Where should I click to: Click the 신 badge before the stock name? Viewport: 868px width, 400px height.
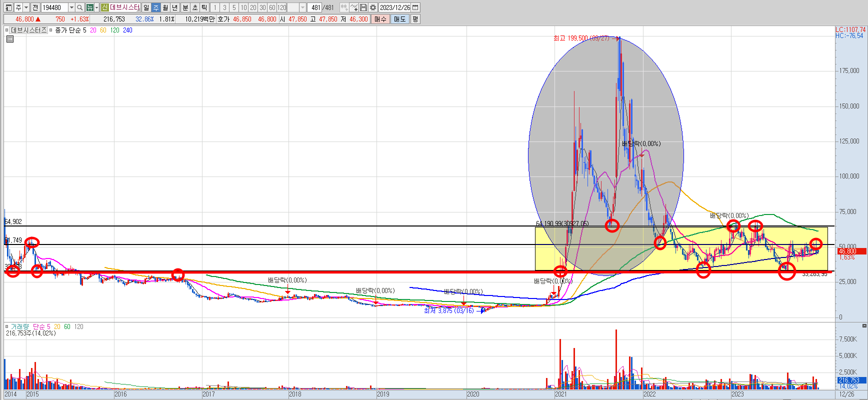pyautogui.click(x=104, y=7)
